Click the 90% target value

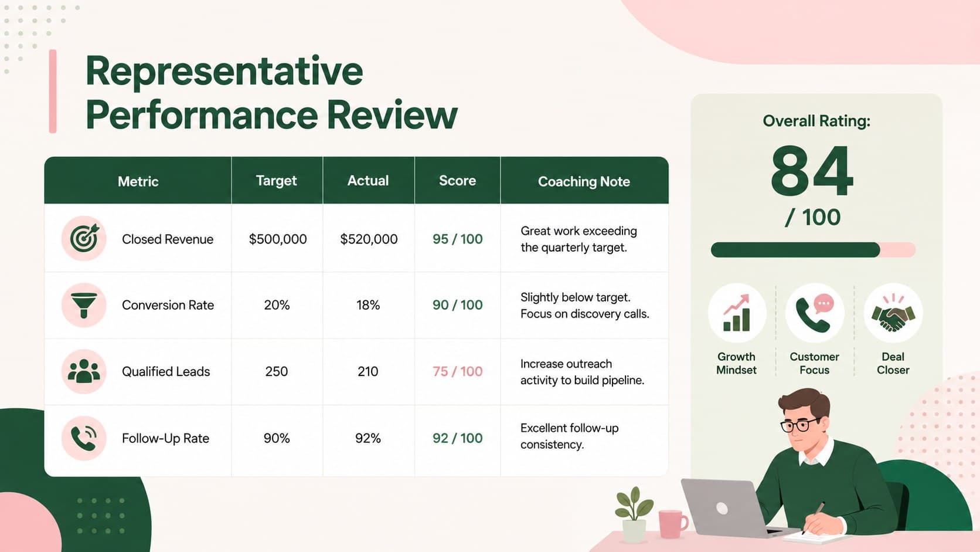point(277,438)
